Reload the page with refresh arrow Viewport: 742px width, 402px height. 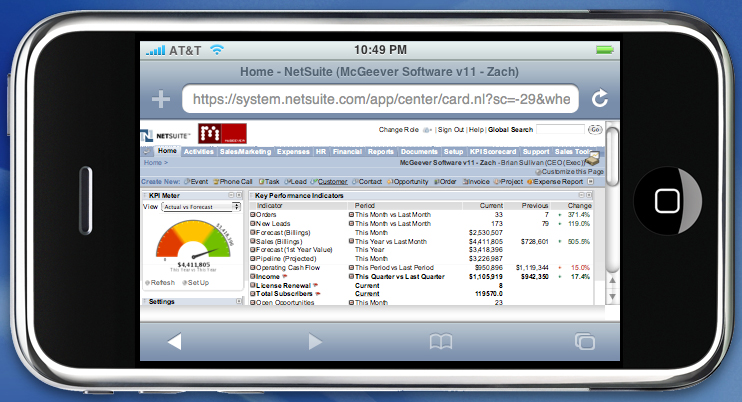pos(600,98)
